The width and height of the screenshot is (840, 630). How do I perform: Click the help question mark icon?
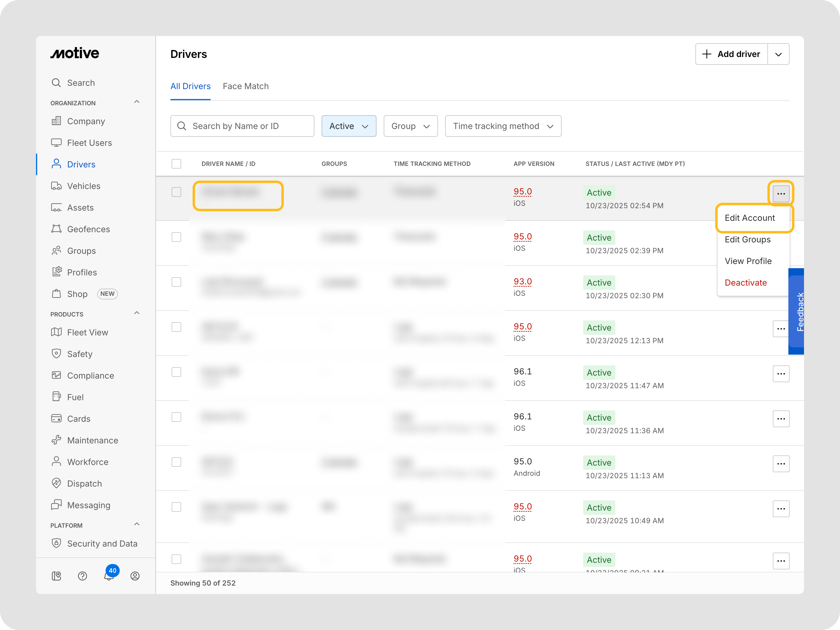82,576
